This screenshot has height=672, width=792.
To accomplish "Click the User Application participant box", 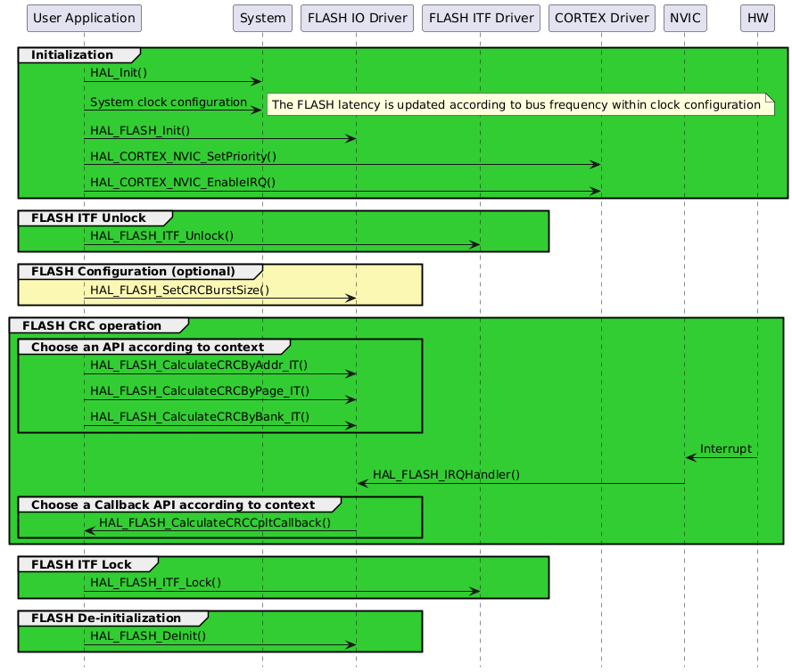I will 84,18.
